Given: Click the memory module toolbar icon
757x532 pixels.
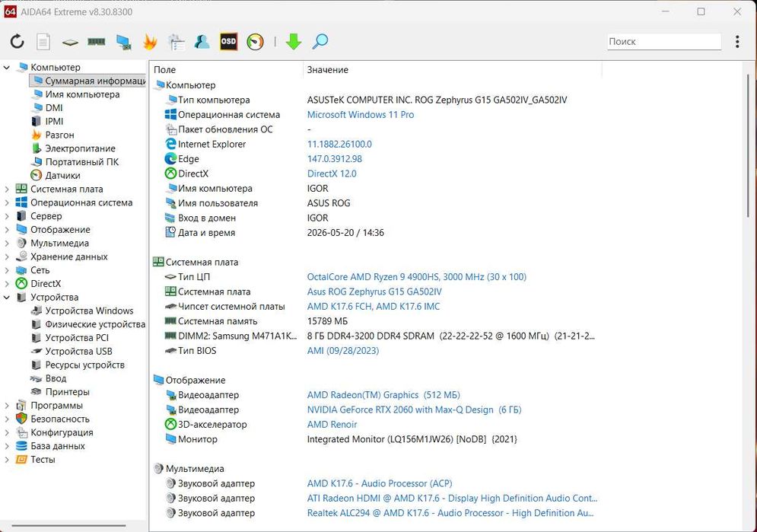Looking at the screenshot, I should click(x=97, y=42).
